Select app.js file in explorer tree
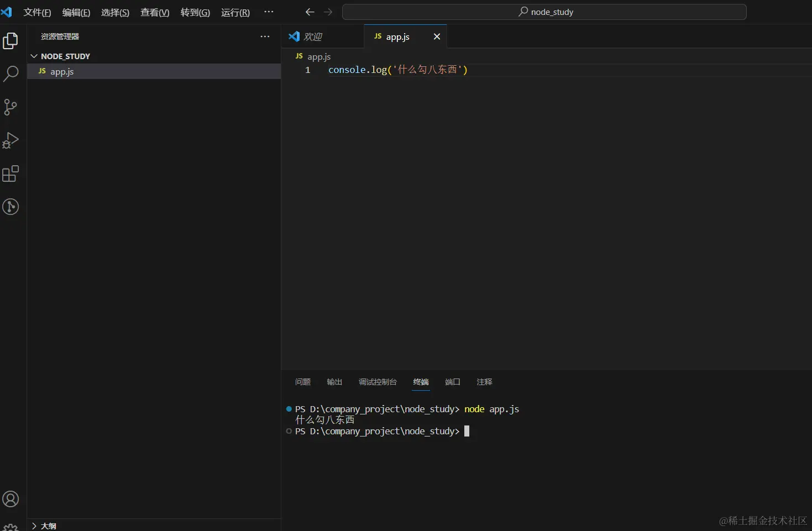 154,71
